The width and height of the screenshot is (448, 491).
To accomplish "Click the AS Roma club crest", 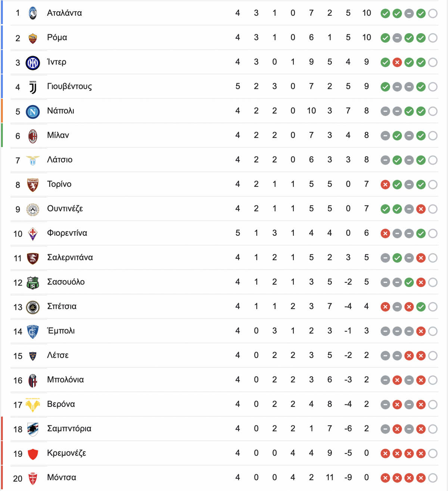I will 33,38.
